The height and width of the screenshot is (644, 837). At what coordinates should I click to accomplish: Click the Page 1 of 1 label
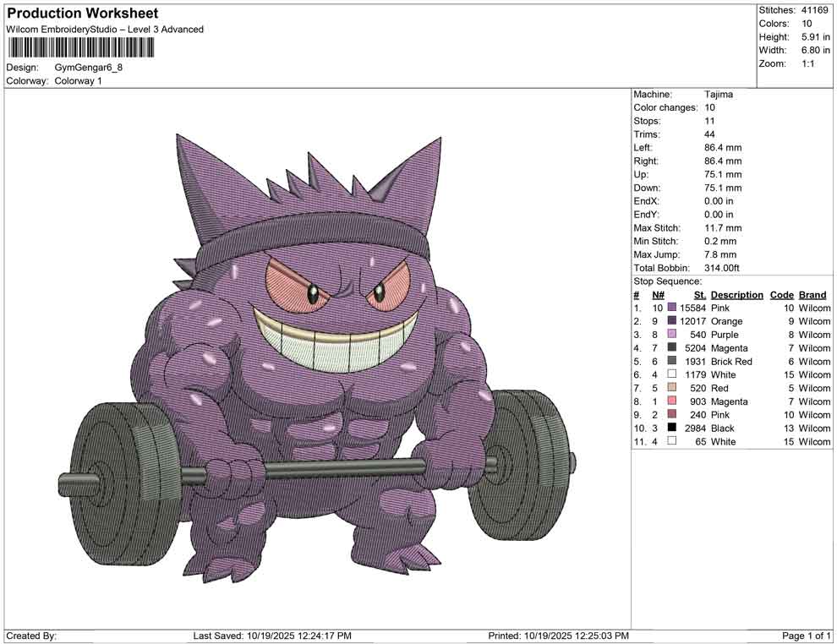click(806, 636)
